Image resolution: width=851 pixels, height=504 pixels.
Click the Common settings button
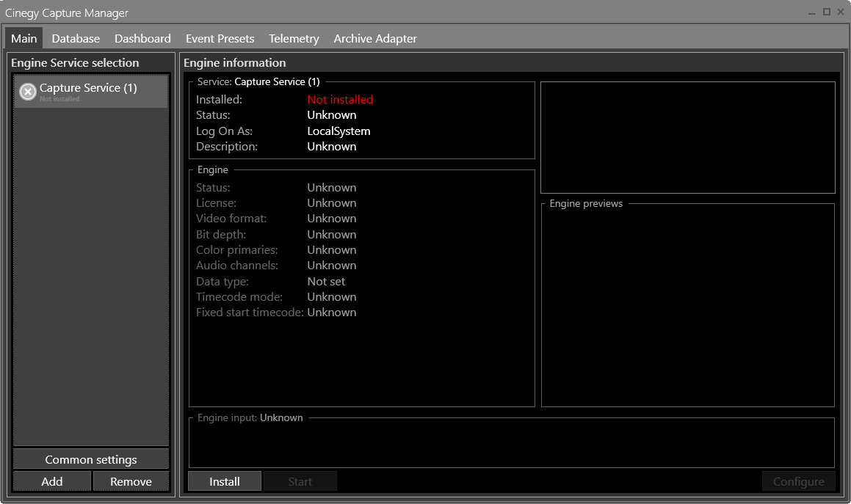[x=90, y=459]
